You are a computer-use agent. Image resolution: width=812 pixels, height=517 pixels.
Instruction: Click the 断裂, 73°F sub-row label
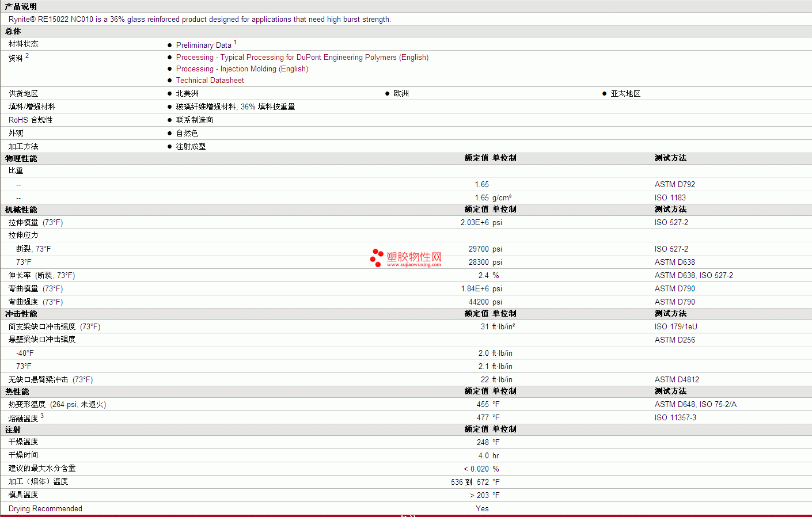(33, 249)
